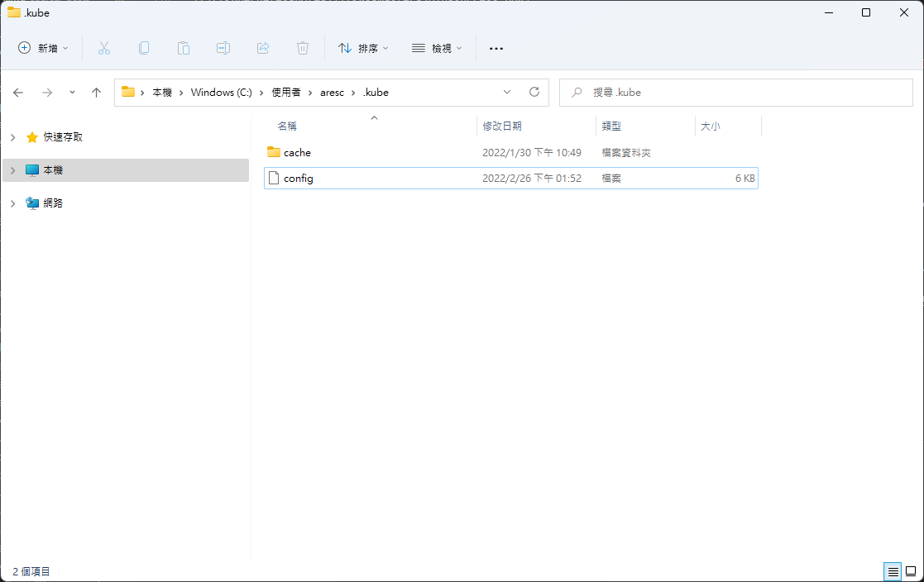Screen dimensions: 924x582
Task: Click the Cut scissors icon in toolbar
Action: (x=104, y=48)
